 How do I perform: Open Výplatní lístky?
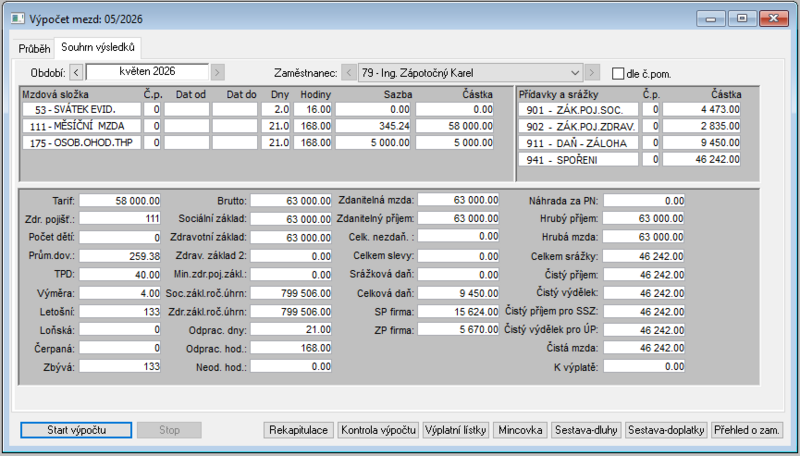(x=456, y=430)
